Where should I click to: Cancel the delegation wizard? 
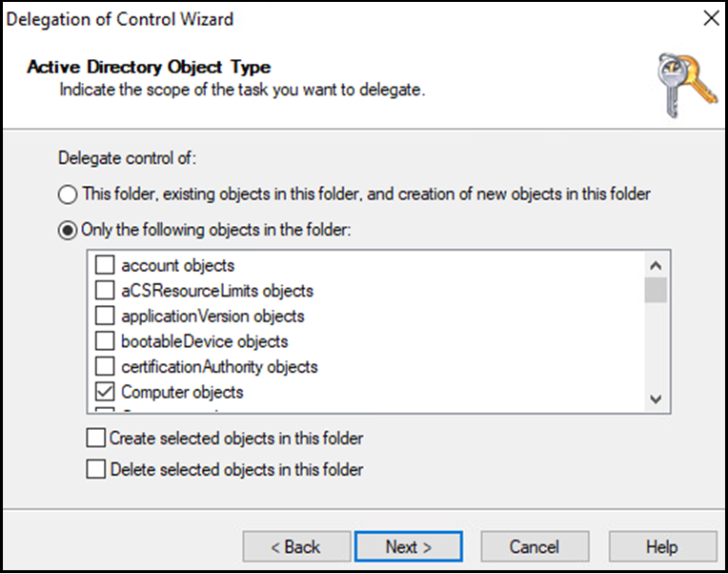point(535,546)
